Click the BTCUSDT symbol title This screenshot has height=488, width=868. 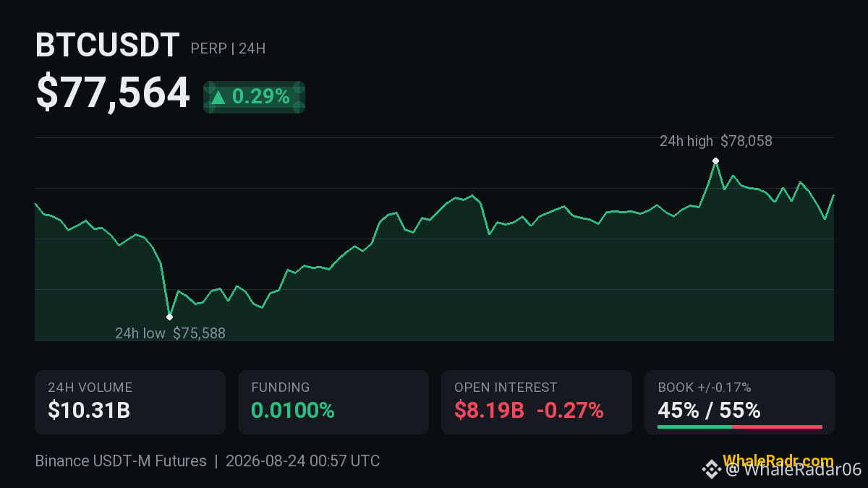pyautogui.click(x=107, y=46)
